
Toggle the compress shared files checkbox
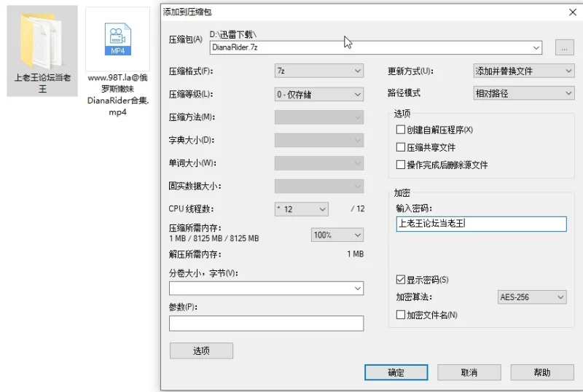pos(400,147)
